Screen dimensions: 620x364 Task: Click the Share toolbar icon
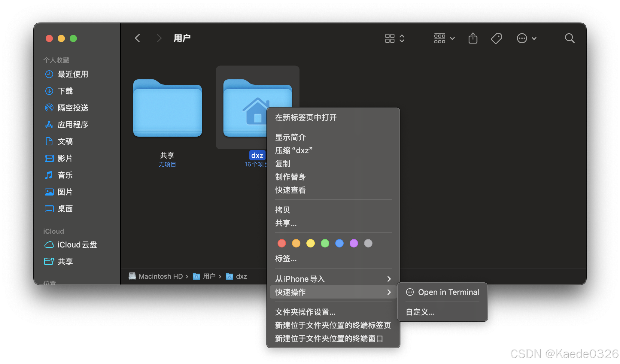click(x=473, y=38)
